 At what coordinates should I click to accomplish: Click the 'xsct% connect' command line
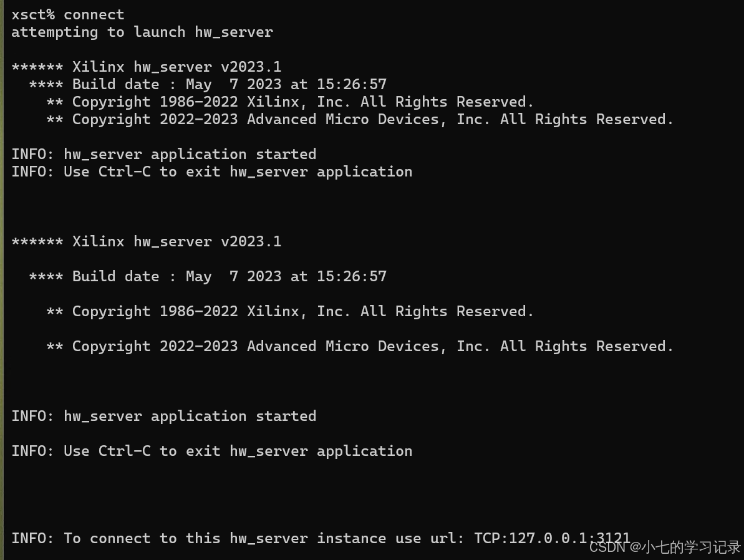68,15
